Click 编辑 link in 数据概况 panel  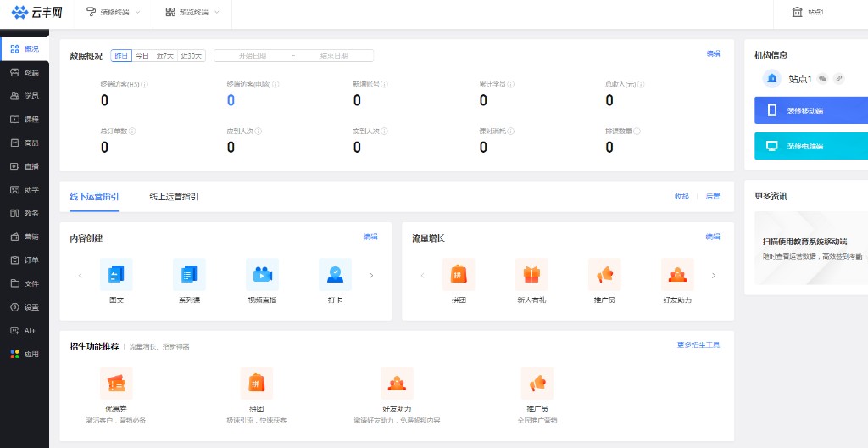[x=713, y=53]
